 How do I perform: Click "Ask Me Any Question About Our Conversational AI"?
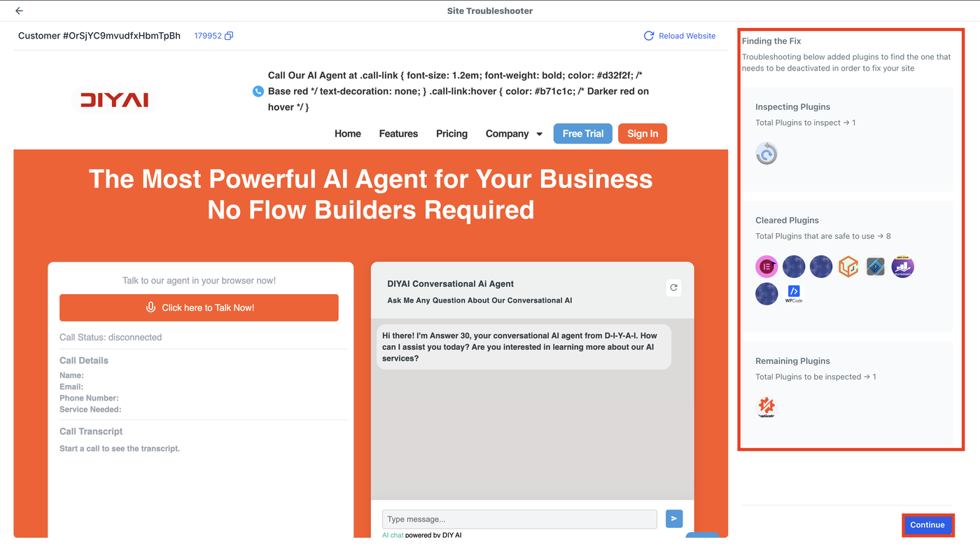479,300
